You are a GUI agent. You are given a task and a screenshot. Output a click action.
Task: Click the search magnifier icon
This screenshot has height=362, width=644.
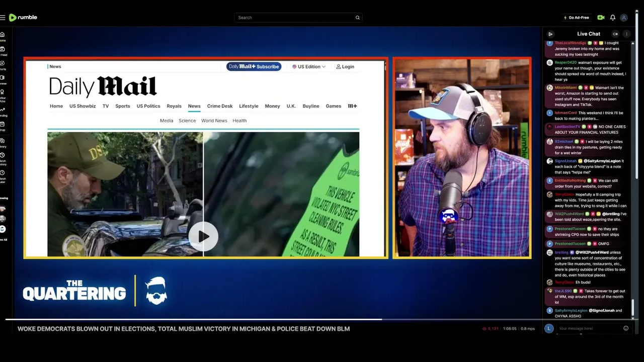pos(358,18)
